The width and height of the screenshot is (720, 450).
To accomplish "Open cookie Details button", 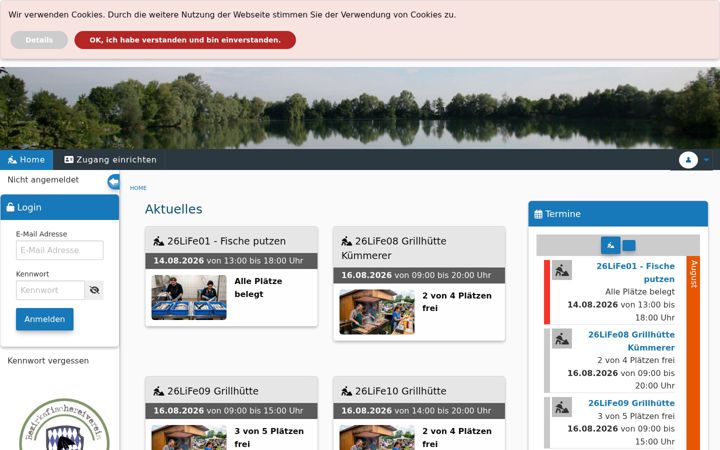I will (39, 40).
